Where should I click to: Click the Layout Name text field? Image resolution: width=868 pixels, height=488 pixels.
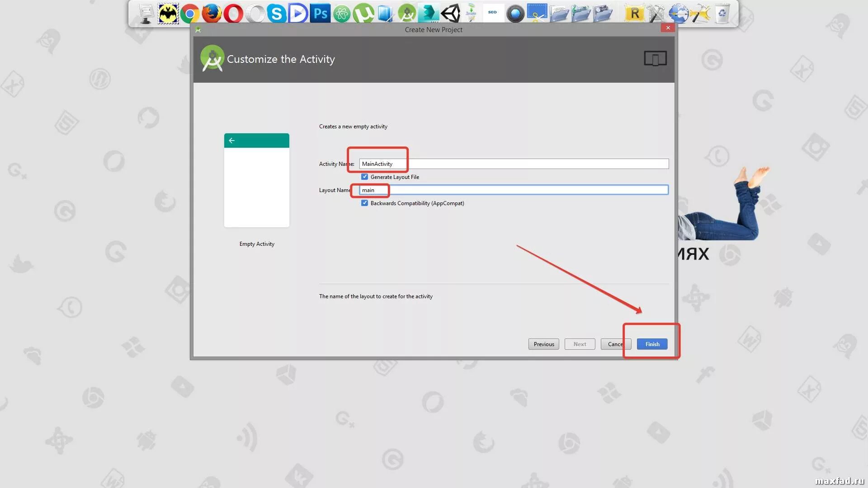coord(514,190)
